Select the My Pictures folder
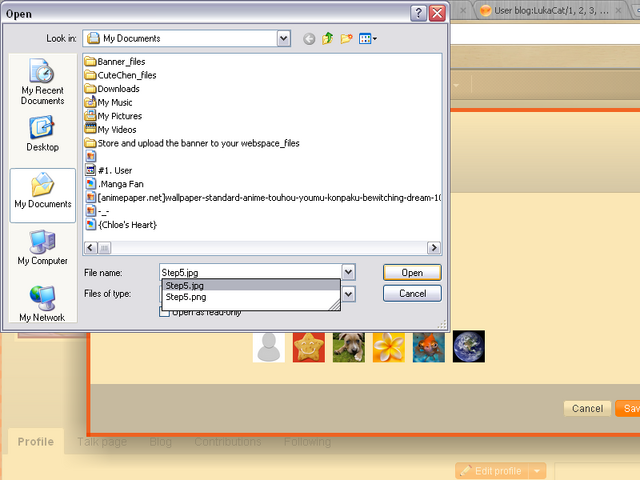The image size is (640, 480). [x=113, y=116]
